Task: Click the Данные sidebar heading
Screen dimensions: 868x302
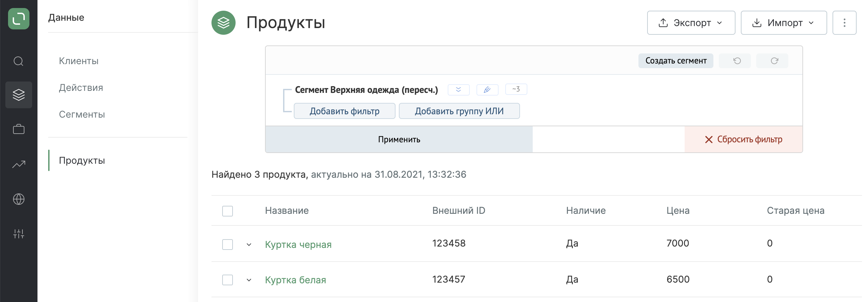Action: click(66, 17)
